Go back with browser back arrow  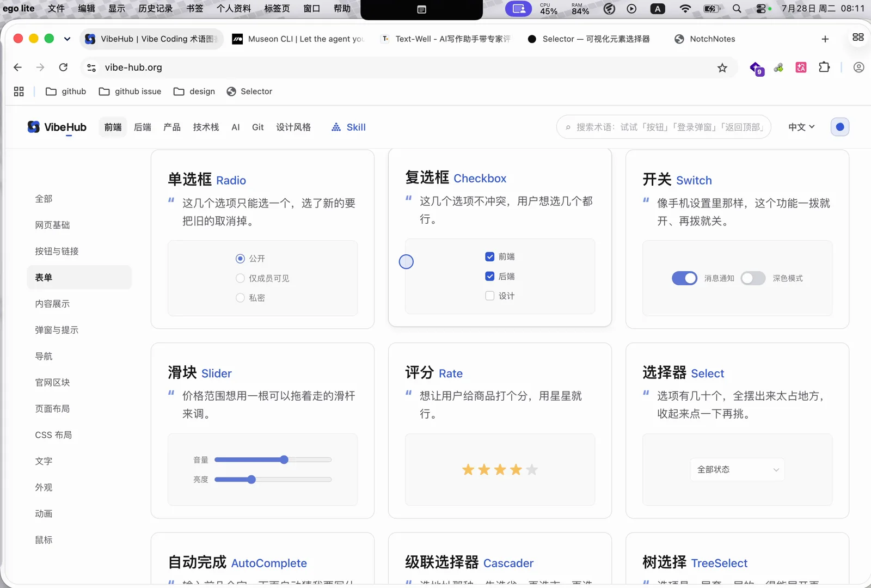pos(17,68)
